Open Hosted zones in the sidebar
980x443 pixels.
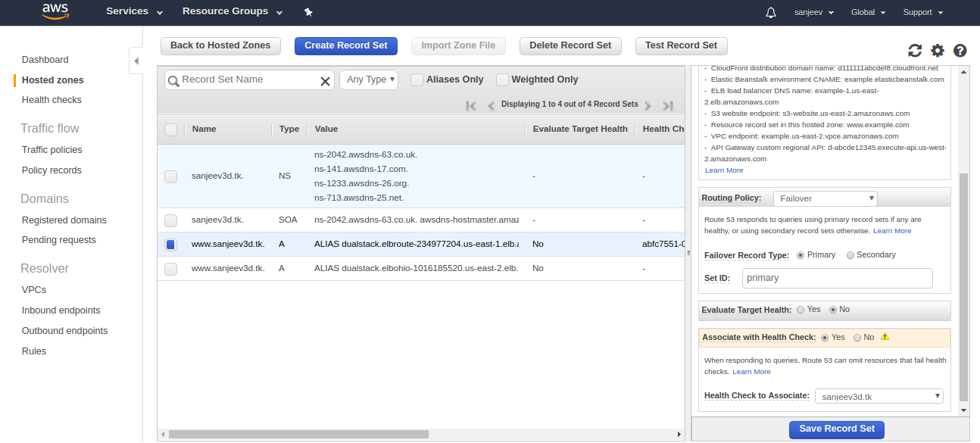(53, 80)
